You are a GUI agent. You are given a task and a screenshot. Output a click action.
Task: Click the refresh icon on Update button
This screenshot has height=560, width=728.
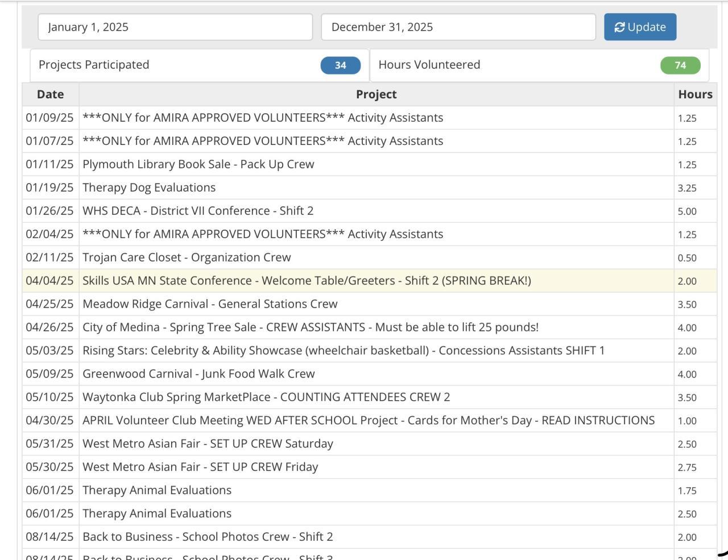pyautogui.click(x=619, y=27)
